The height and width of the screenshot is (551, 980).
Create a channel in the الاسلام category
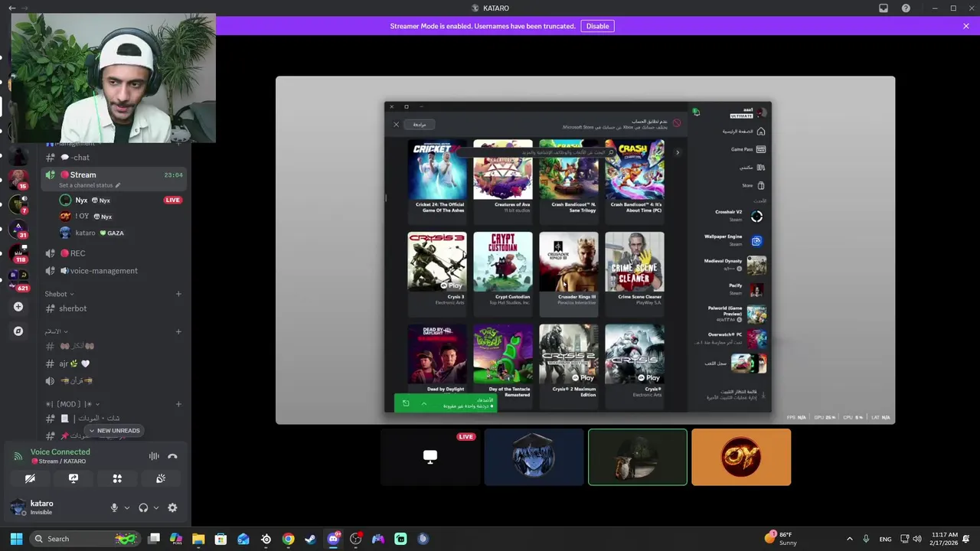coord(178,331)
